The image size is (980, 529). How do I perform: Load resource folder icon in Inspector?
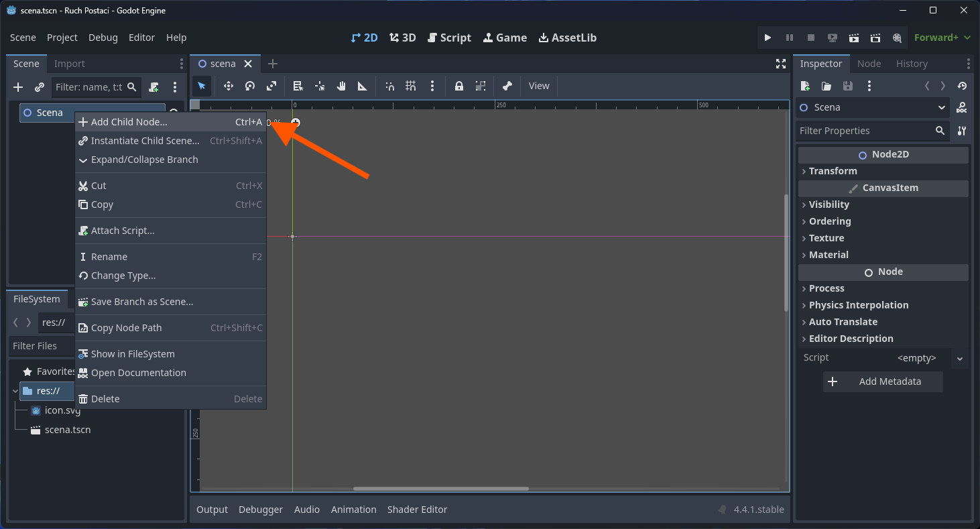point(826,86)
